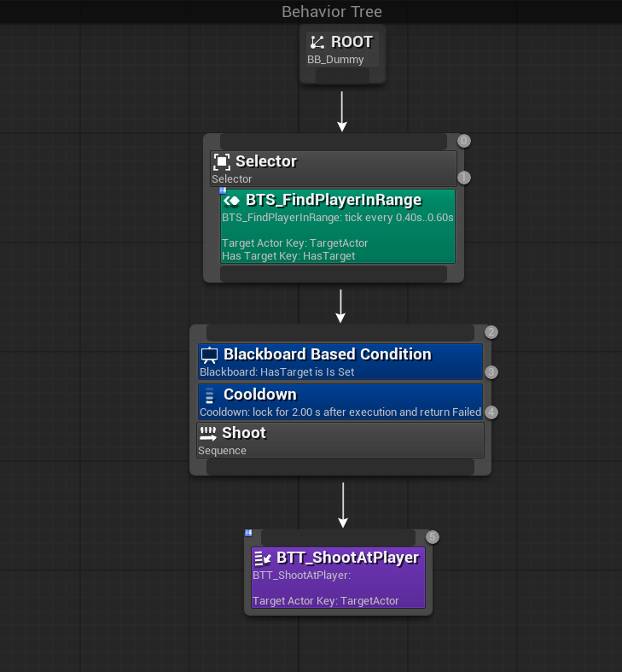Click the Has Target Key: HasTarget line
Image resolution: width=622 pixels, height=672 pixels.
(288, 256)
